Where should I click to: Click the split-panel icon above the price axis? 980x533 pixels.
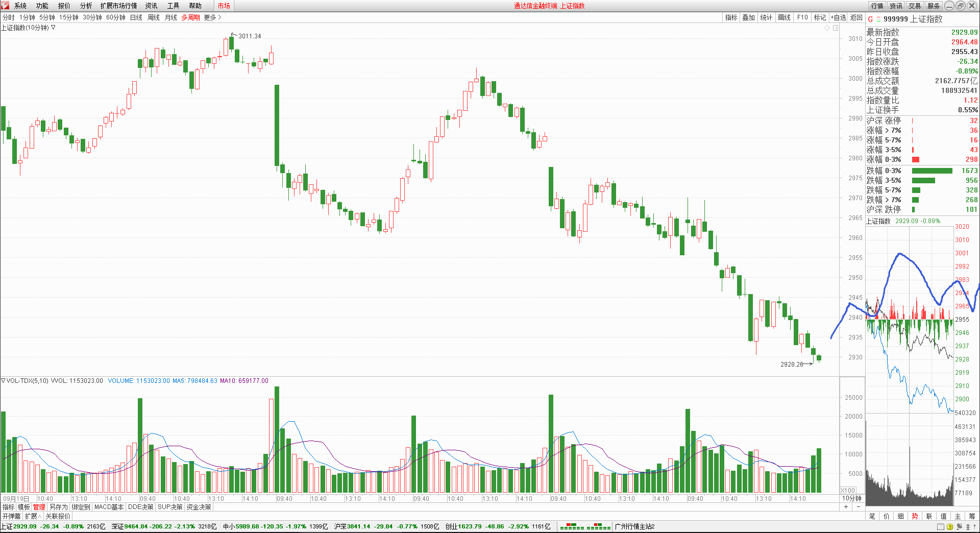(x=836, y=28)
